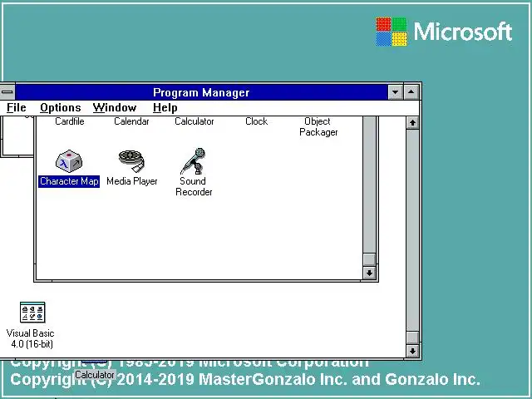Viewport: 532px width, 399px height.
Task: Click Program Manager vertical scrollbar thumb
Action: click(412, 337)
